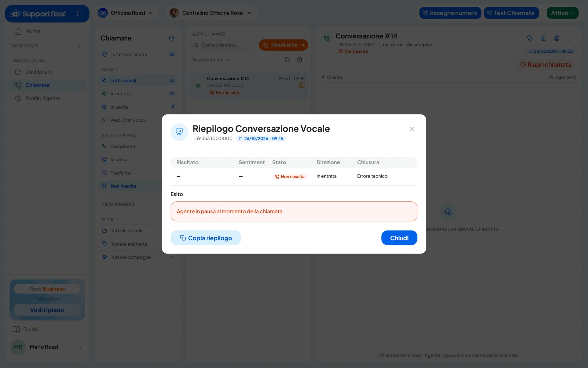
Task: Expand Tutte le campagne dropdown
Action: pyautogui.click(x=138, y=257)
